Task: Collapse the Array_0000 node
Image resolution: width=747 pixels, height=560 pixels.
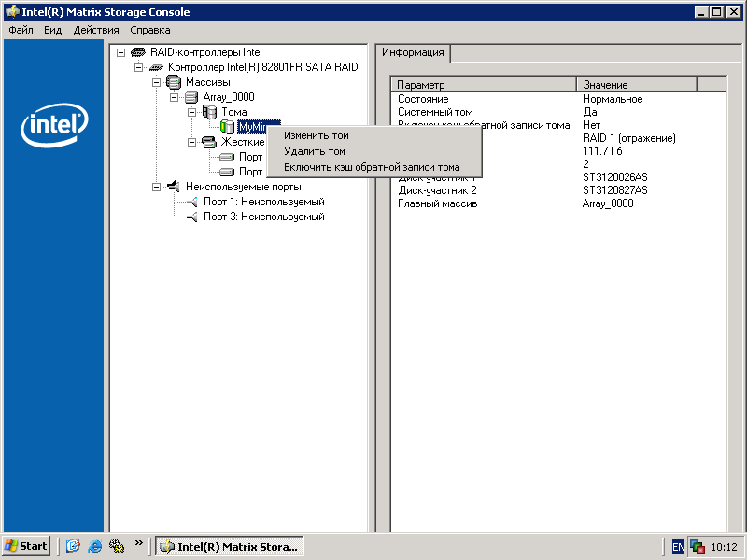Action: (x=175, y=98)
